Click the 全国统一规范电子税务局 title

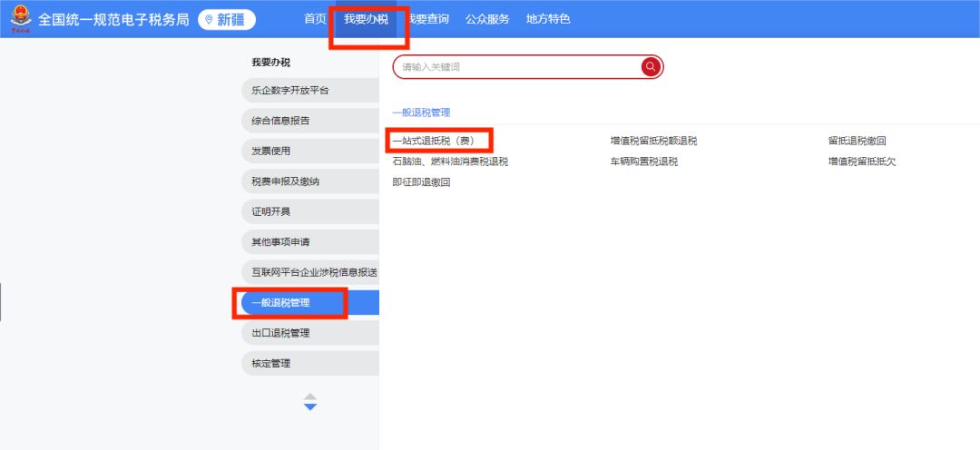pos(113,19)
